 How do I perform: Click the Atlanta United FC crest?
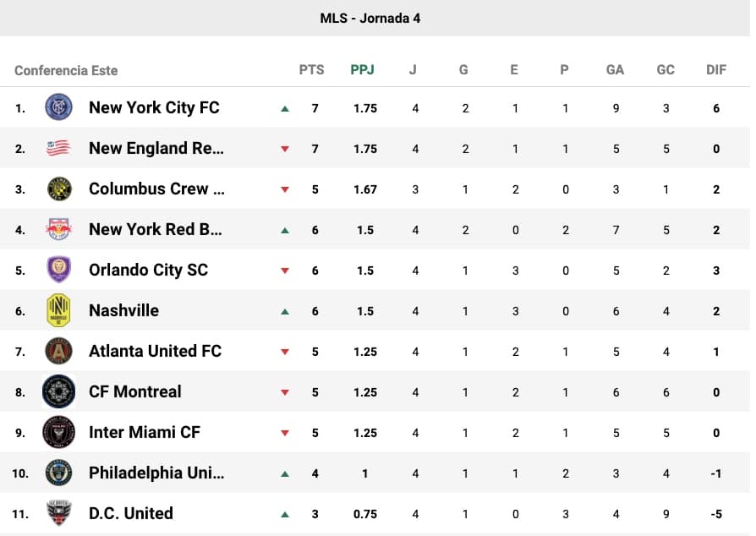pyautogui.click(x=58, y=351)
